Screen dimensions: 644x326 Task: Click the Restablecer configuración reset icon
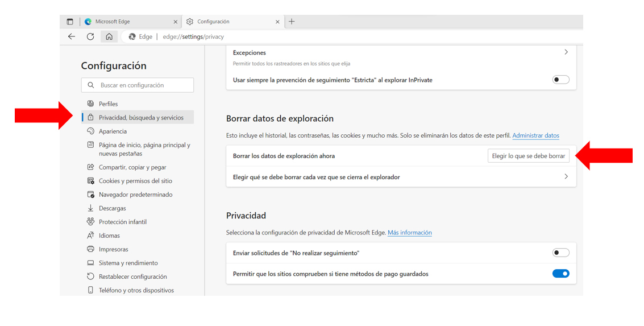click(90, 277)
